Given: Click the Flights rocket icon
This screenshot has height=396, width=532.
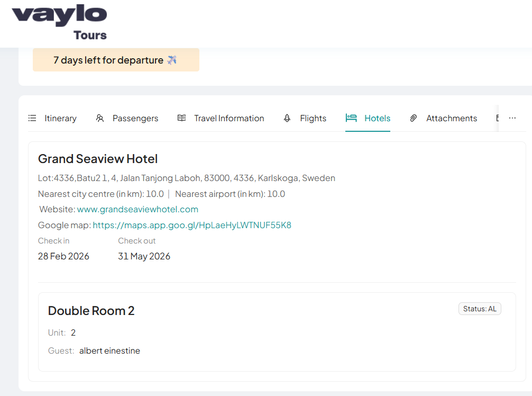Looking at the screenshot, I should coord(287,118).
